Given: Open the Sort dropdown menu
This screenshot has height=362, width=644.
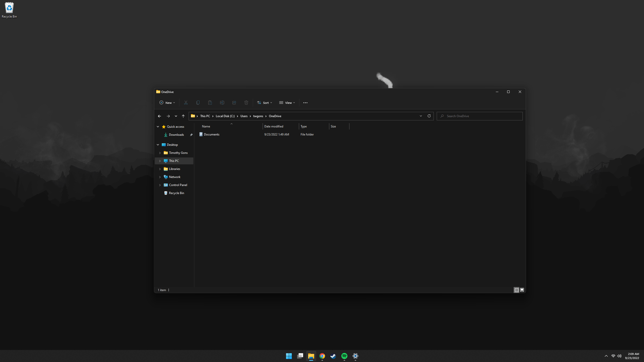Looking at the screenshot, I should pyautogui.click(x=264, y=103).
